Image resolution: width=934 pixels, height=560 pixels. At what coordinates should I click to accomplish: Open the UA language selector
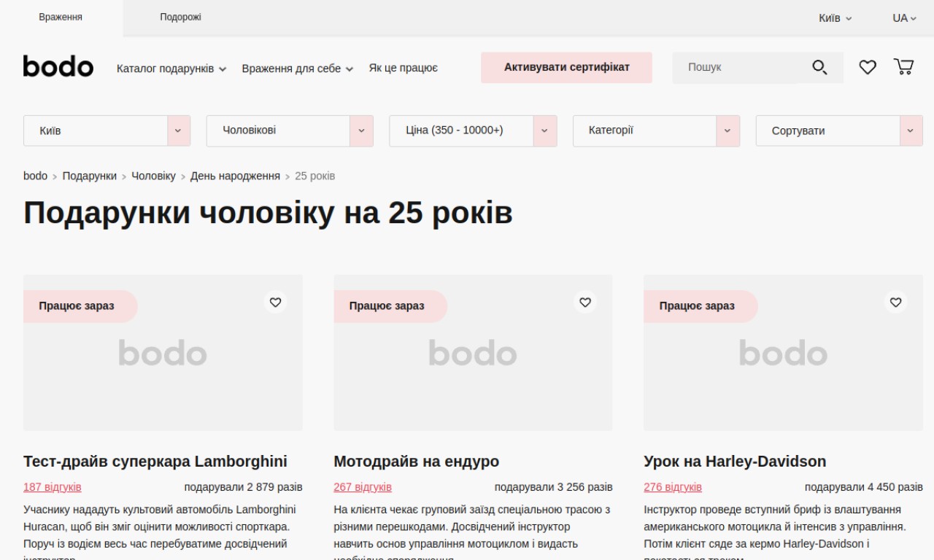point(904,18)
